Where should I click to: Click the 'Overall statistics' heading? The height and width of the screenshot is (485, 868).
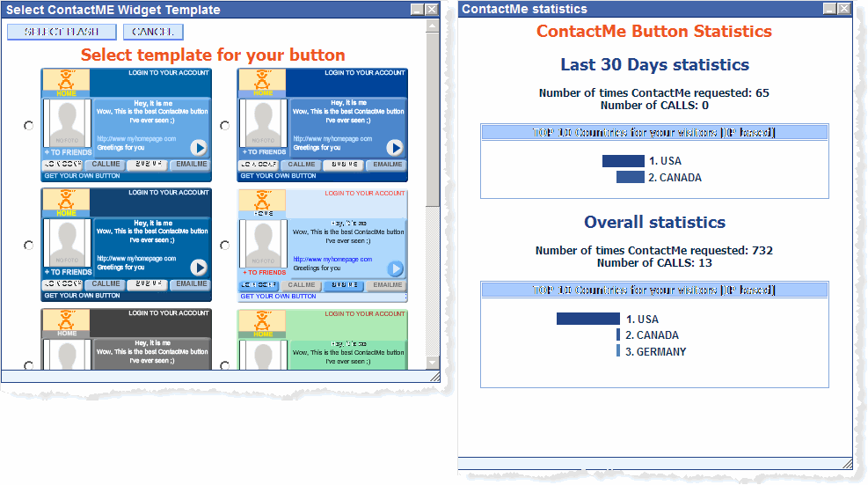click(x=654, y=223)
